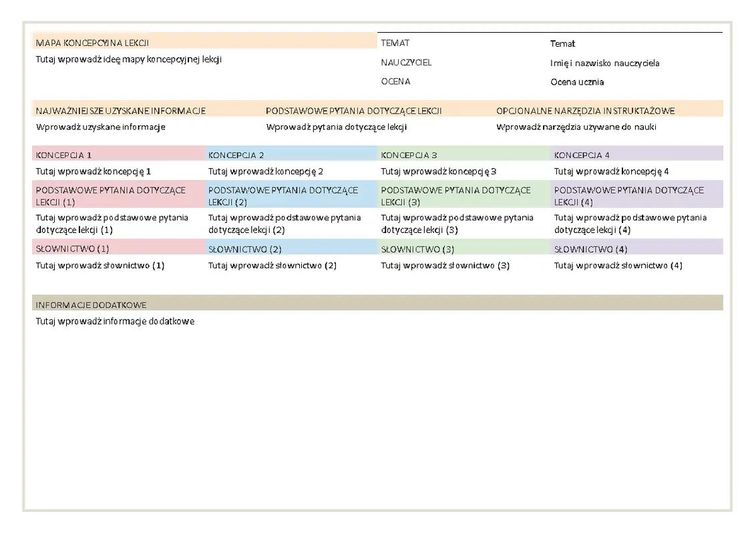Viewport: 756px width, 534px height.
Task: Select the pink 'KONCEPCJA 1' header cell
Action: click(118, 155)
